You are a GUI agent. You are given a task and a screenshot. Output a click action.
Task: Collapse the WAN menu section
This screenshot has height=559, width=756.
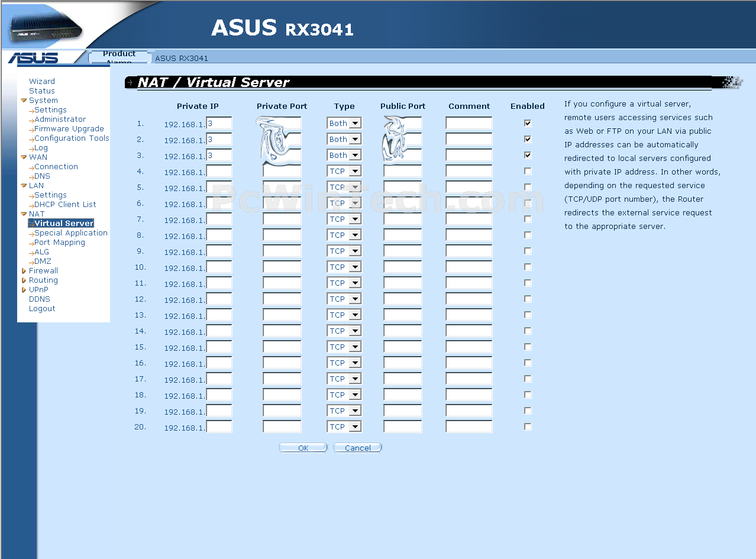click(24, 157)
